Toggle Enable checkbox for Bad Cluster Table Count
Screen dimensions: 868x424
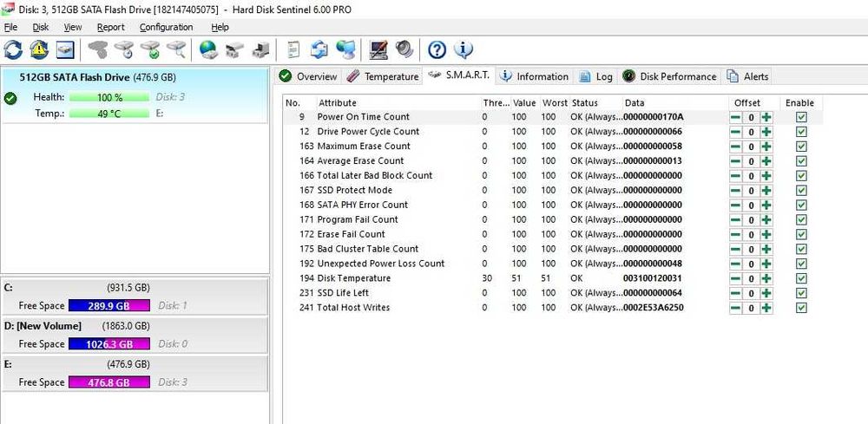pos(801,249)
